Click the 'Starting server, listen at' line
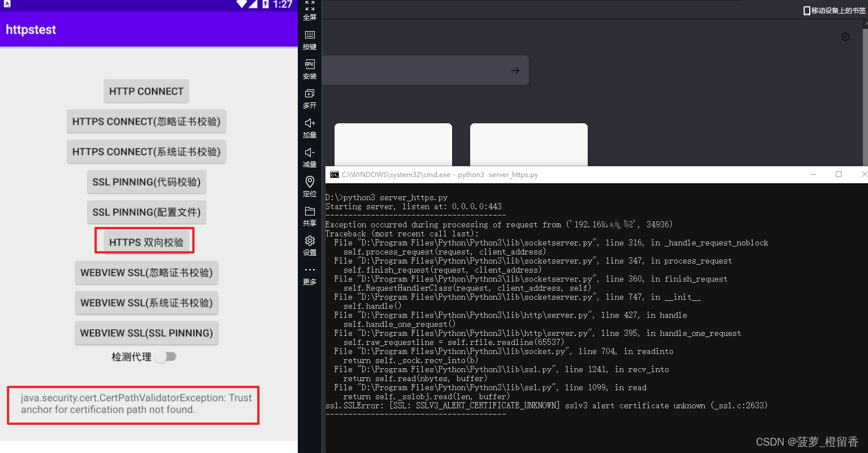The width and height of the screenshot is (868, 453). tap(414, 206)
